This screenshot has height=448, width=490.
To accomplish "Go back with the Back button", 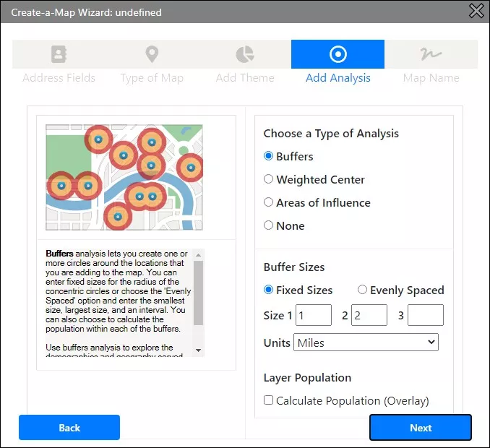I will click(x=69, y=428).
